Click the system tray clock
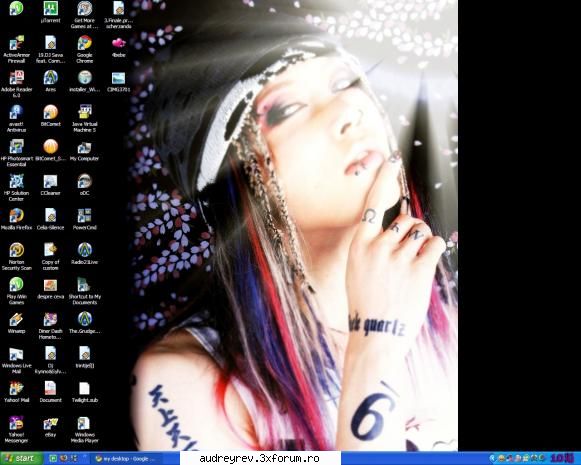The height and width of the screenshot is (465, 581). pos(563,459)
